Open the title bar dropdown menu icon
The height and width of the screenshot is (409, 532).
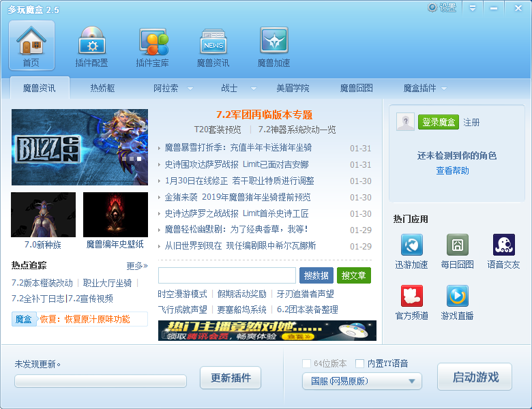pos(473,8)
